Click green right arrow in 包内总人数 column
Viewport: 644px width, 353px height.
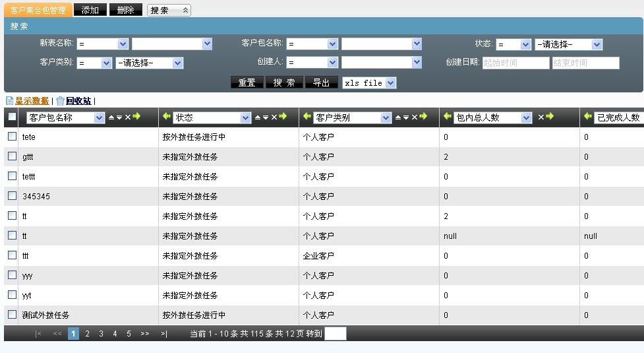coord(549,117)
